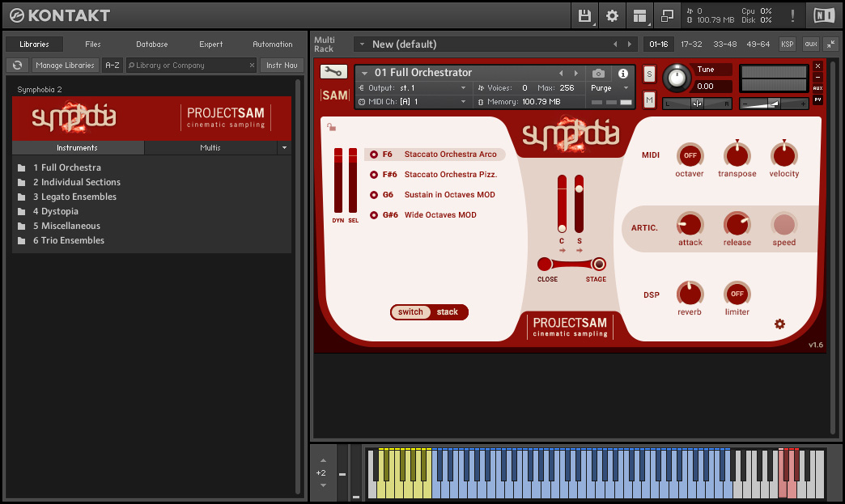Image resolution: width=845 pixels, height=504 pixels.
Task: Click the Close/Stage mic position slider
Action: point(571,264)
